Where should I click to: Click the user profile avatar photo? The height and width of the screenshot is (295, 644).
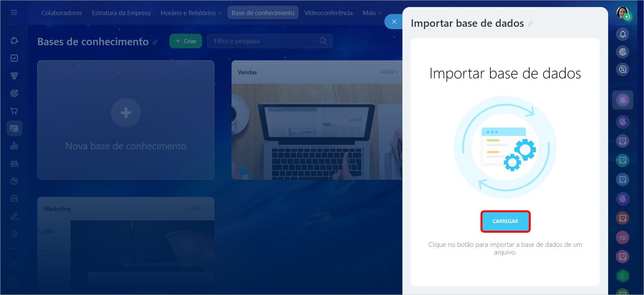coord(623,13)
